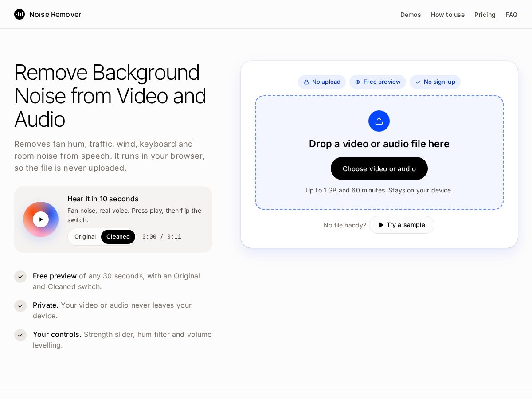Open the Demos nav link

[411, 15]
